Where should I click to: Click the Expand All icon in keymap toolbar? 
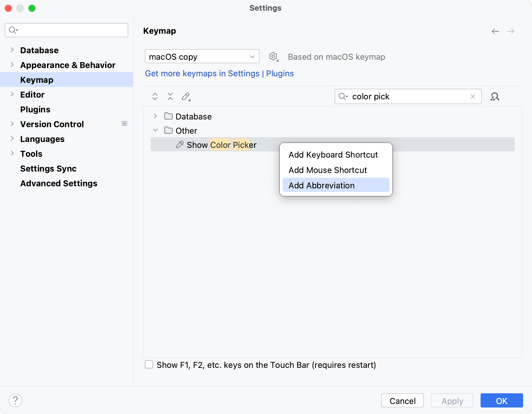click(x=155, y=96)
